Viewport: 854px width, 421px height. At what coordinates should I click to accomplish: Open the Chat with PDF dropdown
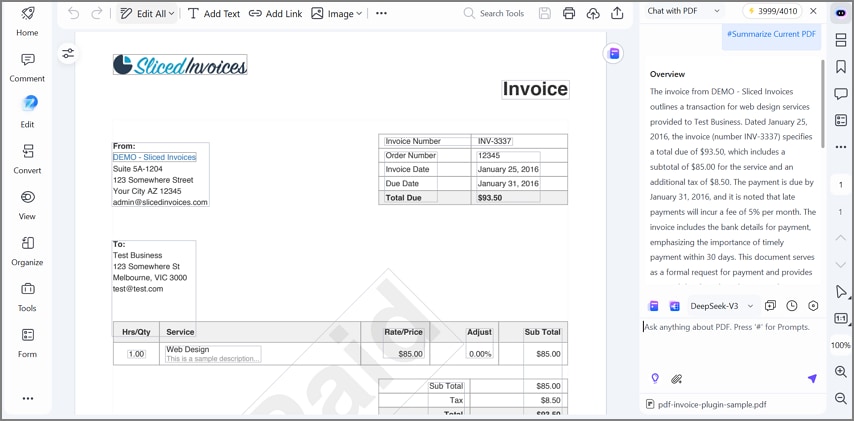point(684,11)
